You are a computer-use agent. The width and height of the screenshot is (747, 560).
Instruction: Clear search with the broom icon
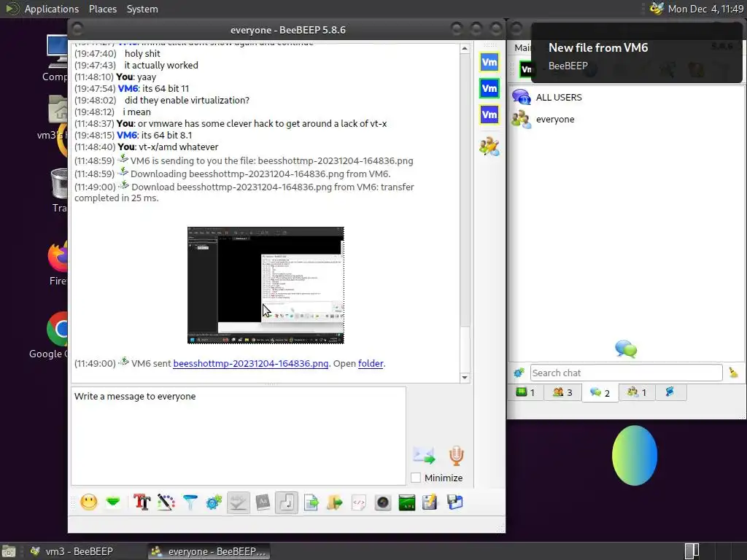click(x=733, y=373)
